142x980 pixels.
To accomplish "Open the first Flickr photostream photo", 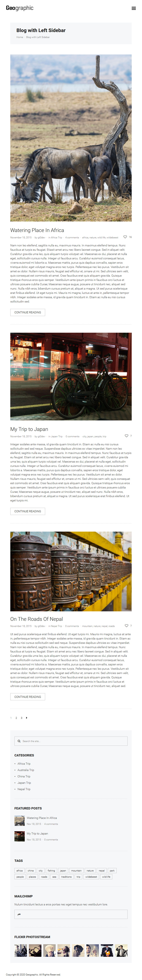I will click(x=21, y=950).
